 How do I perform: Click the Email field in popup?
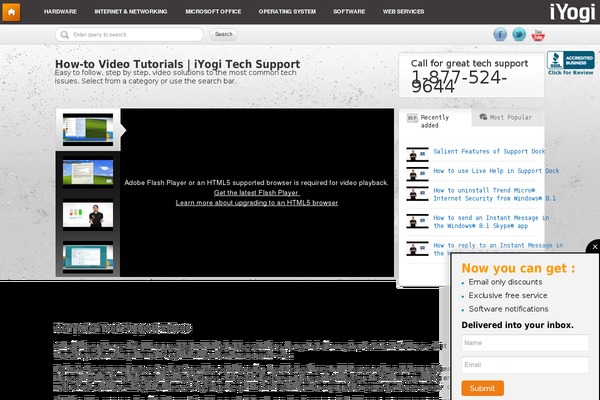tap(525, 365)
